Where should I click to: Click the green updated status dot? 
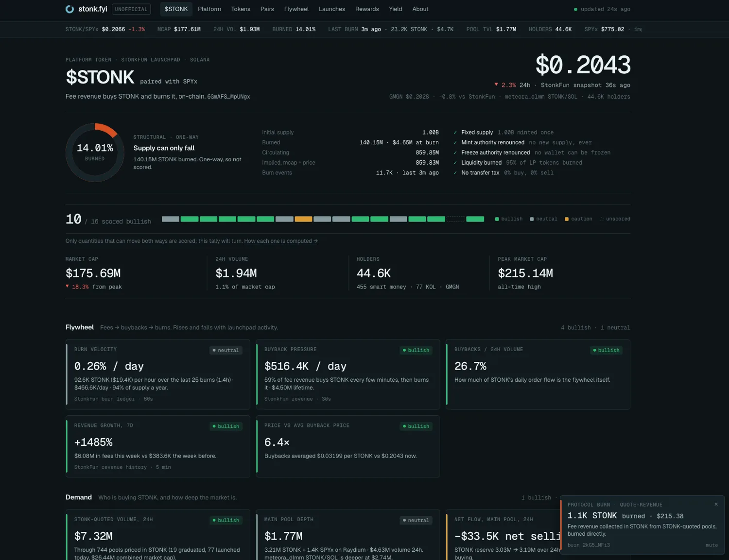pos(575,9)
